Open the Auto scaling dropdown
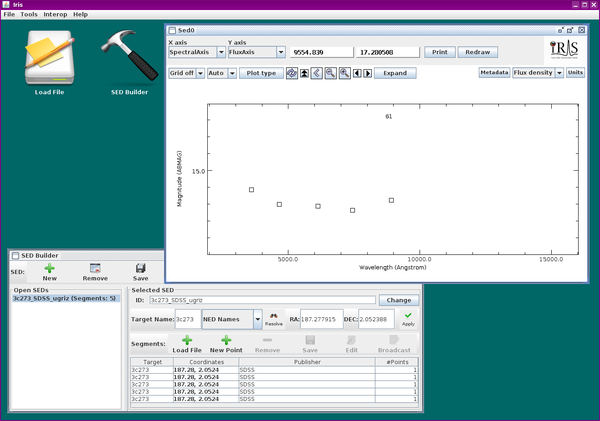600x421 pixels. [232, 73]
